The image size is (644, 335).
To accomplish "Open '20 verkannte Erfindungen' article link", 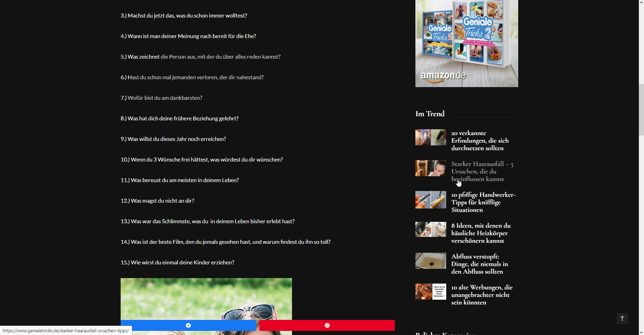I will point(479,141).
